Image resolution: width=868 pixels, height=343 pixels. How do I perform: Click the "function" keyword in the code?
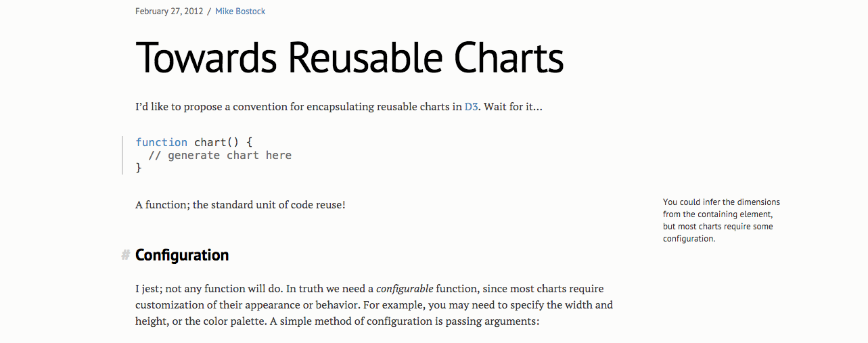[161, 142]
